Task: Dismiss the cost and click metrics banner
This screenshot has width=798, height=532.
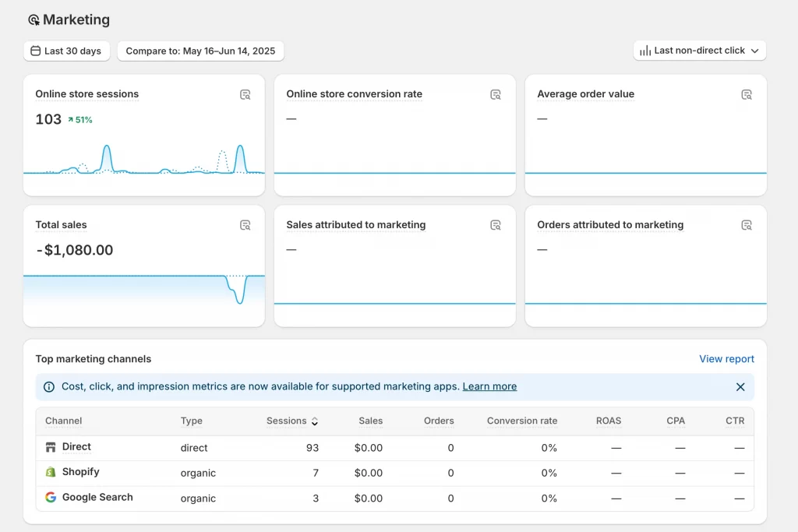Action: coord(740,387)
